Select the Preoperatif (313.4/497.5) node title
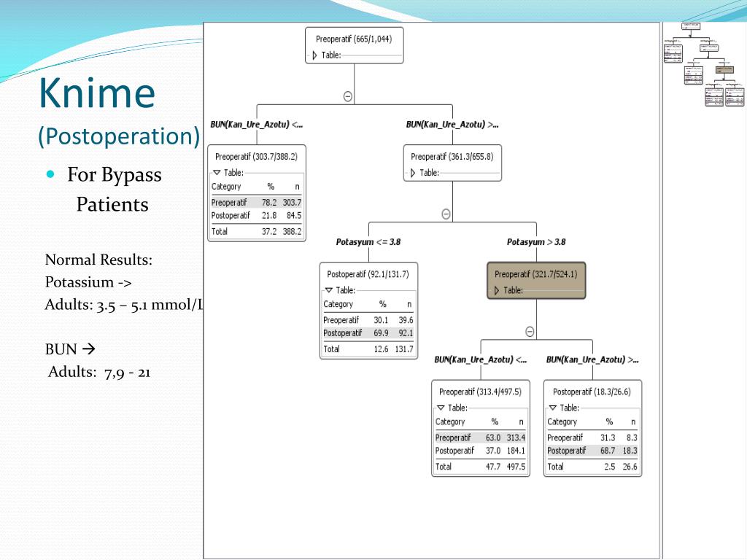Image resolution: width=747 pixels, height=560 pixels. click(x=480, y=392)
